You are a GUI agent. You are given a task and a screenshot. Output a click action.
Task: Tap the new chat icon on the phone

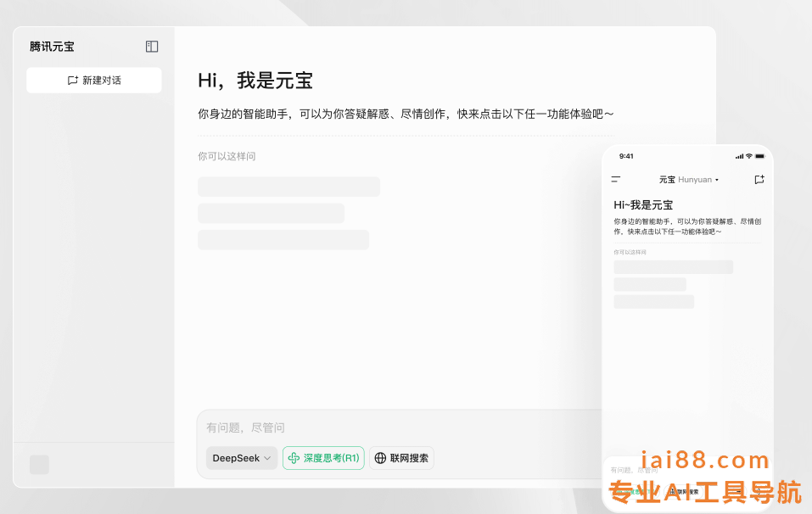(x=759, y=180)
